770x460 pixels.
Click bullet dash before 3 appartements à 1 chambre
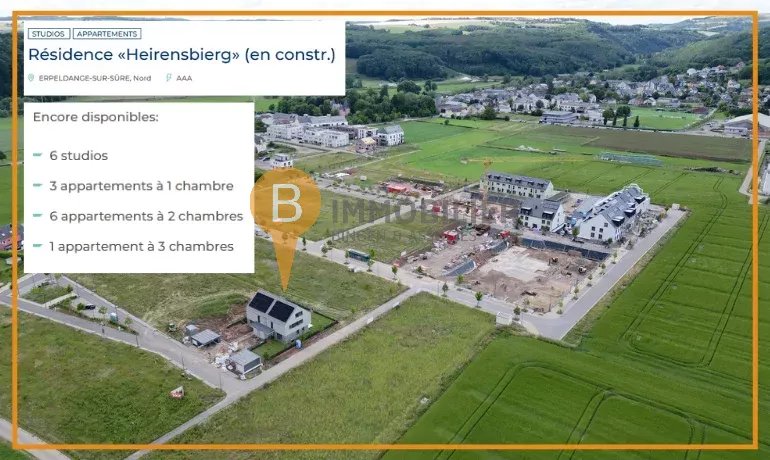38,186
